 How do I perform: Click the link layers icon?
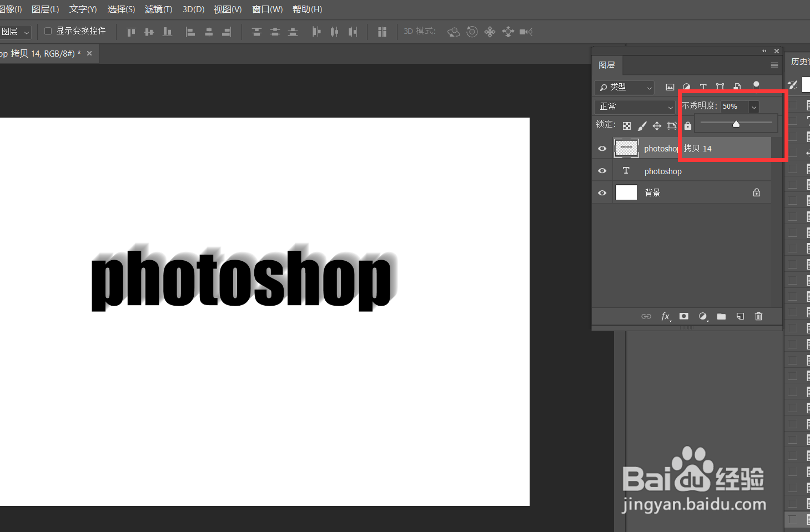click(x=646, y=316)
